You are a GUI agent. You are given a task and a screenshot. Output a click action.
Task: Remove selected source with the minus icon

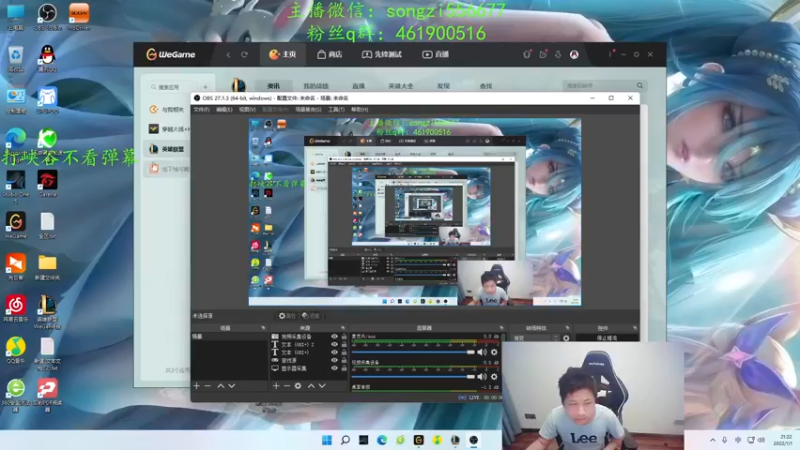coord(287,386)
